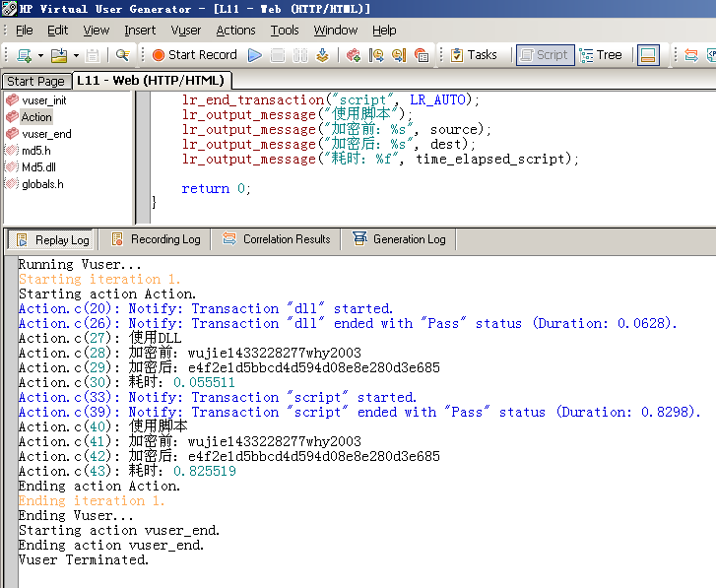
Task: Expand the open script dropdown arrow
Action: (76, 56)
